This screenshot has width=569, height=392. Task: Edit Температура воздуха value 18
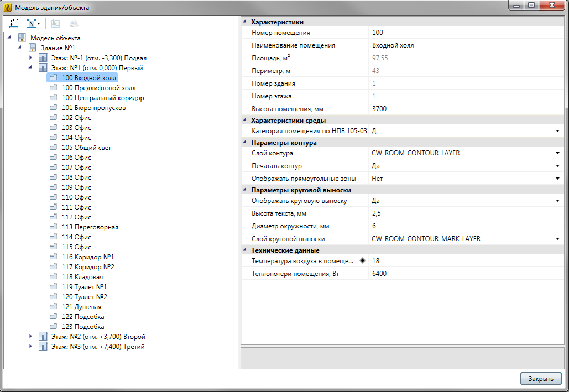click(x=466, y=260)
